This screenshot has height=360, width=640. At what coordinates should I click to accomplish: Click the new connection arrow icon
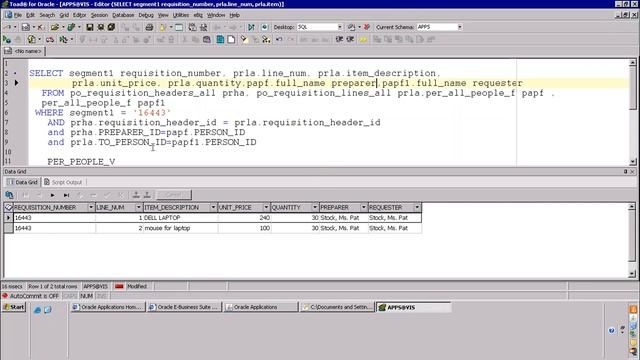(x=7, y=27)
